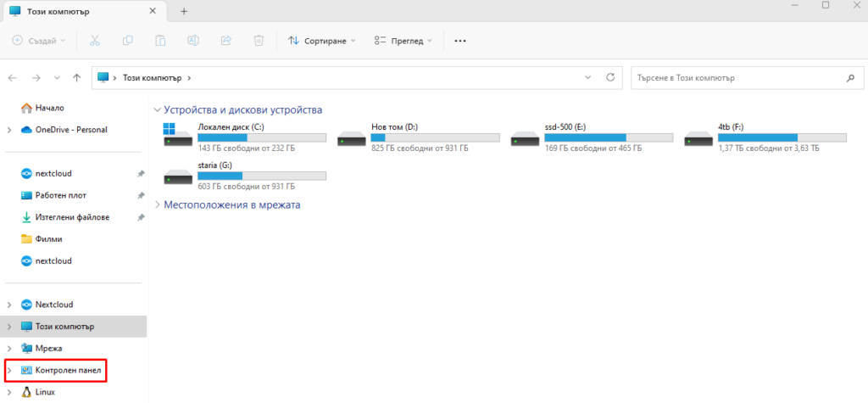Click the Copy icon in toolbar

point(128,41)
